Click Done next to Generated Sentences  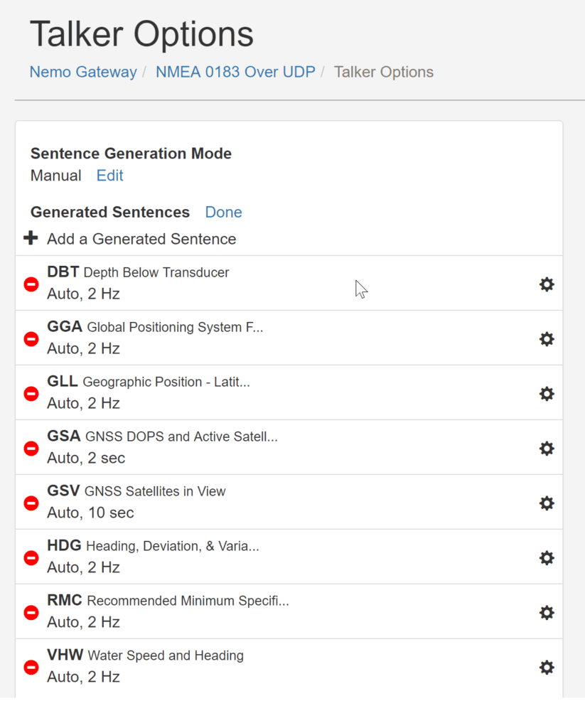(x=223, y=212)
